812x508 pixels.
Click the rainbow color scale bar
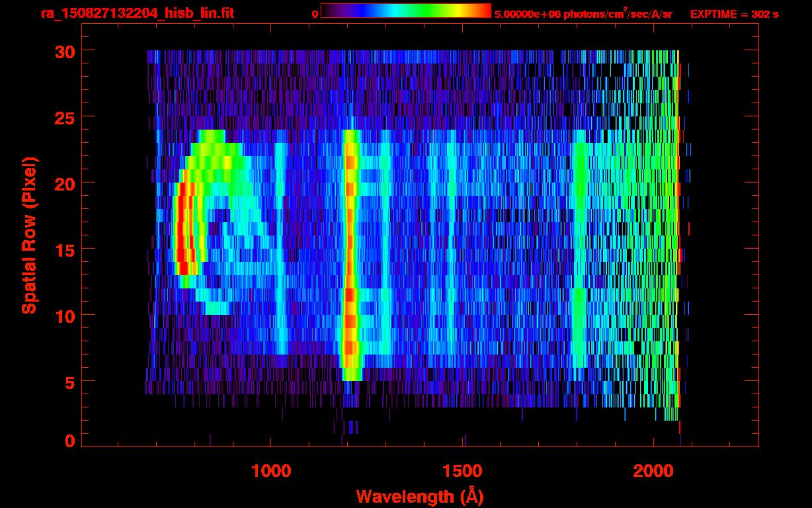406,11
